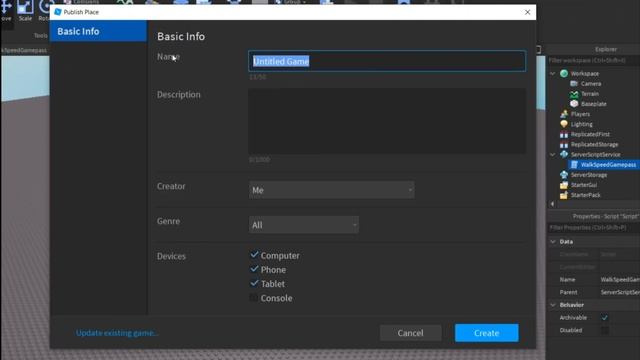Viewport: 640px width, 360px height.
Task: Uncheck the Tablet device checkbox
Action: (x=254, y=283)
